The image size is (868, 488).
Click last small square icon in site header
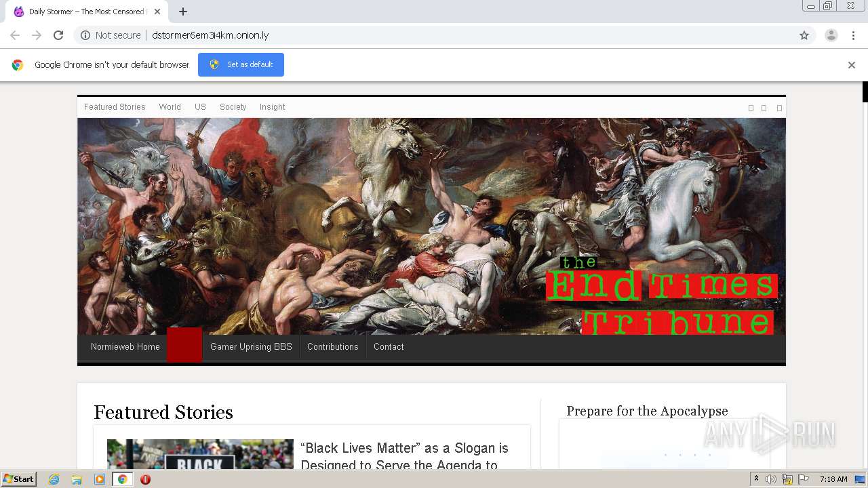click(x=779, y=108)
